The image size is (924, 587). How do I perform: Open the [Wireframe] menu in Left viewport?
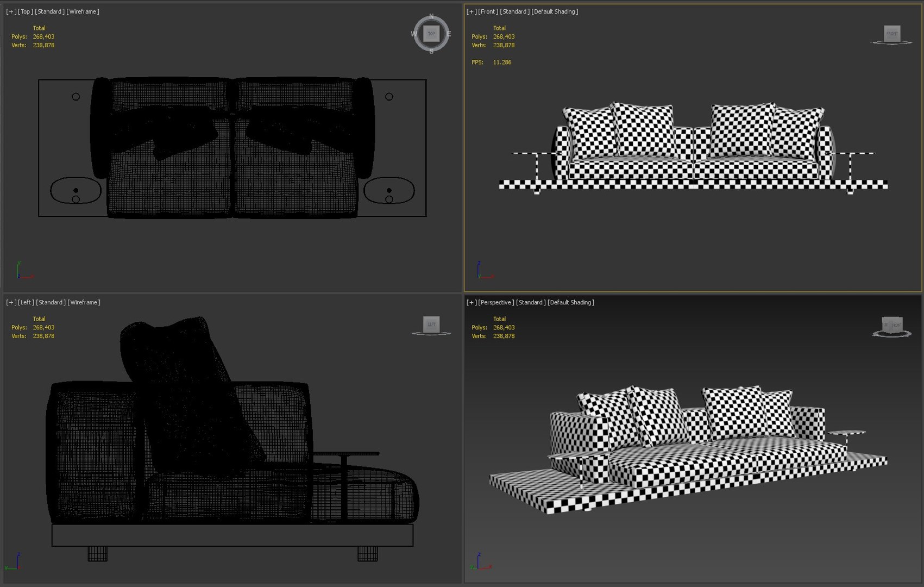click(x=84, y=302)
